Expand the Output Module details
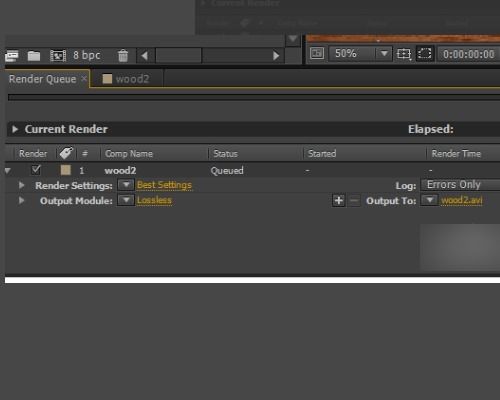Viewport: 500px width, 400px height. (x=22, y=201)
